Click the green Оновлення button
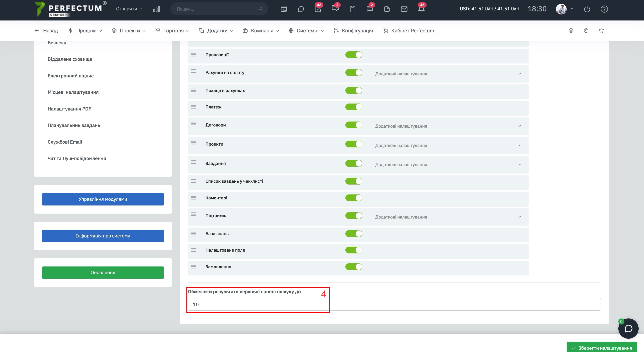Image resolution: width=644 pixels, height=352 pixels. click(103, 273)
